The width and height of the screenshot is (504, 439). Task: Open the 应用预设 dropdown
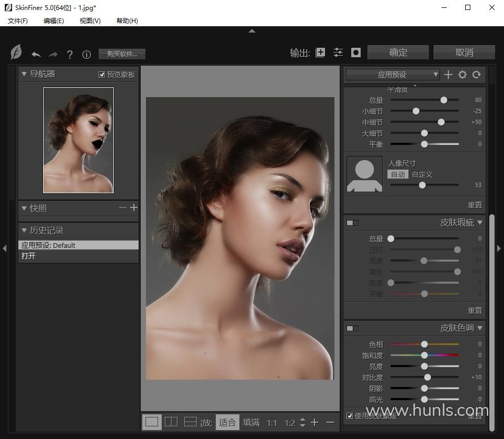(x=393, y=75)
